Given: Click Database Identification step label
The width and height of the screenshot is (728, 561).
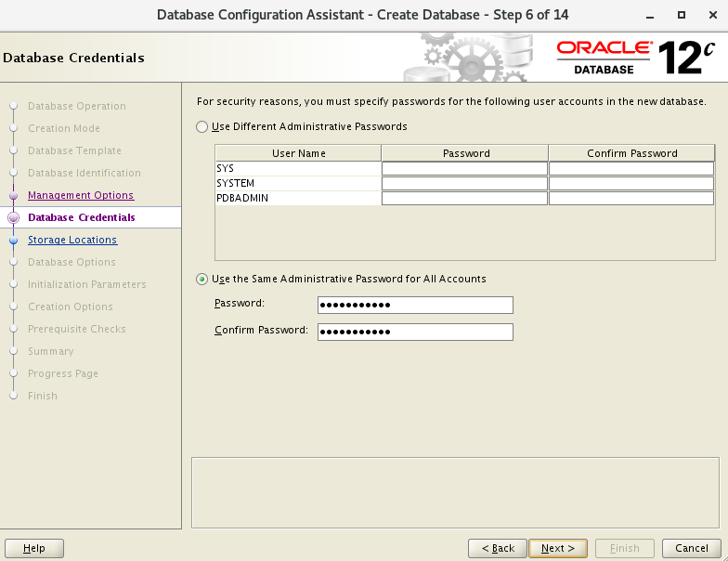Looking at the screenshot, I should [84, 173].
